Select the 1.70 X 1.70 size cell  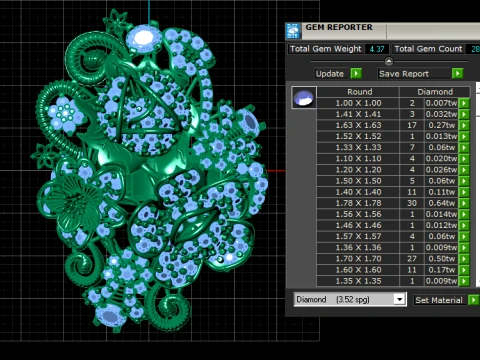click(358, 259)
